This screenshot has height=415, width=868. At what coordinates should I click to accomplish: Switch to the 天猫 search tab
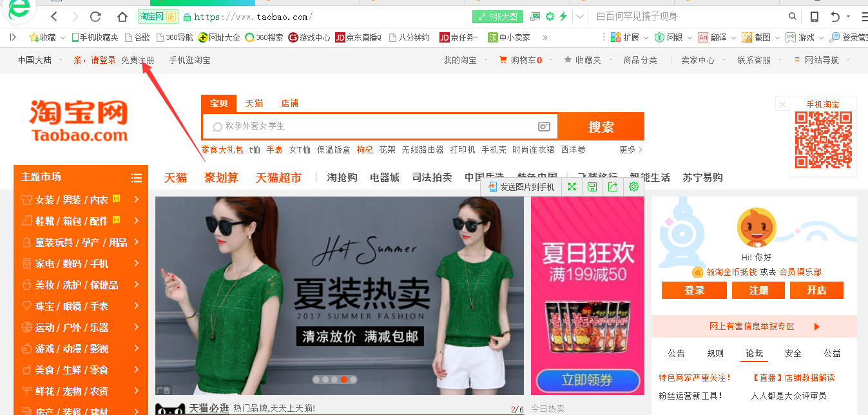coord(254,103)
